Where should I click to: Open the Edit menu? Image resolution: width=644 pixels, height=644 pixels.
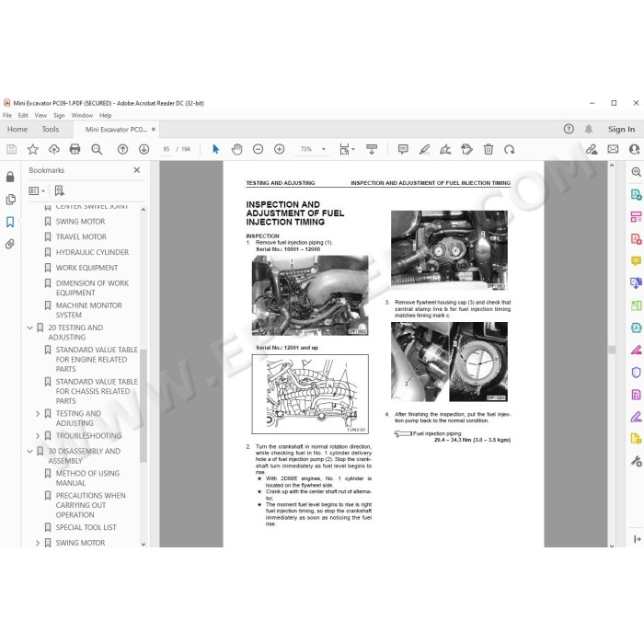tap(23, 115)
